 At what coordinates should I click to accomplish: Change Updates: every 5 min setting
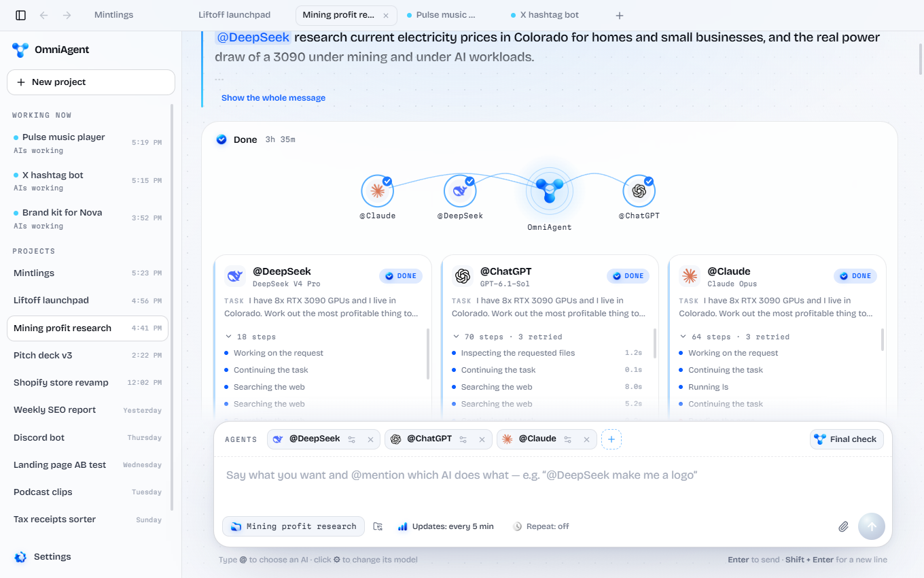tap(446, 526)
